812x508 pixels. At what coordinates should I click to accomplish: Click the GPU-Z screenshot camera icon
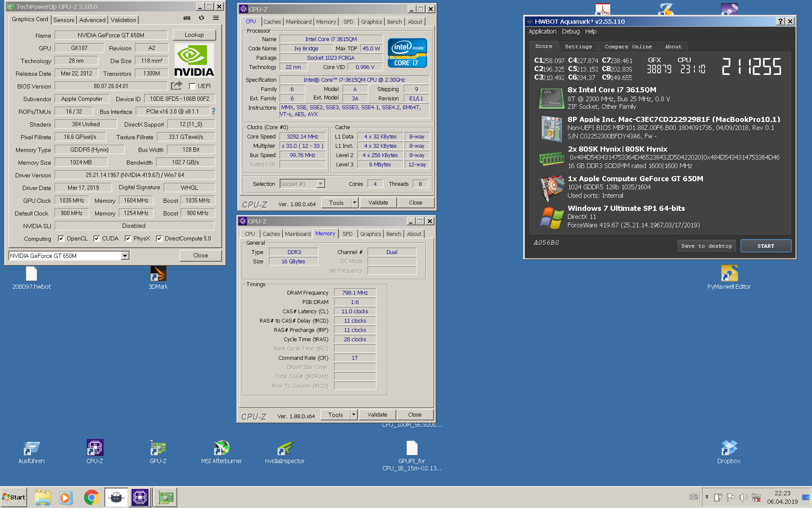[x=187, y=18]
